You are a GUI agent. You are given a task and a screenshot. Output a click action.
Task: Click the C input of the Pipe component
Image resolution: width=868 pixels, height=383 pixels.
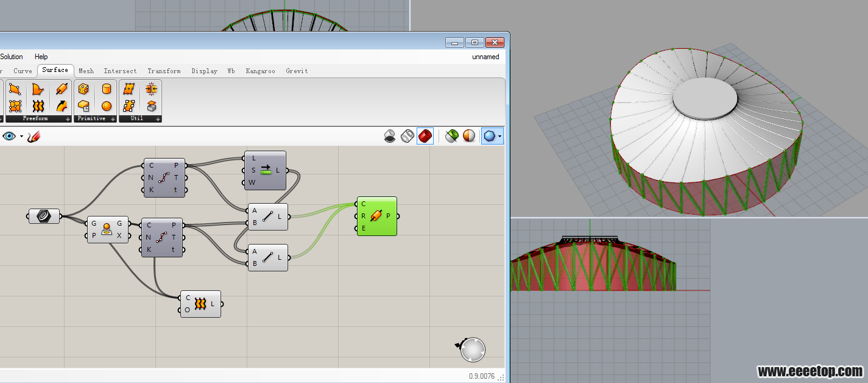(x=363, y=204)
